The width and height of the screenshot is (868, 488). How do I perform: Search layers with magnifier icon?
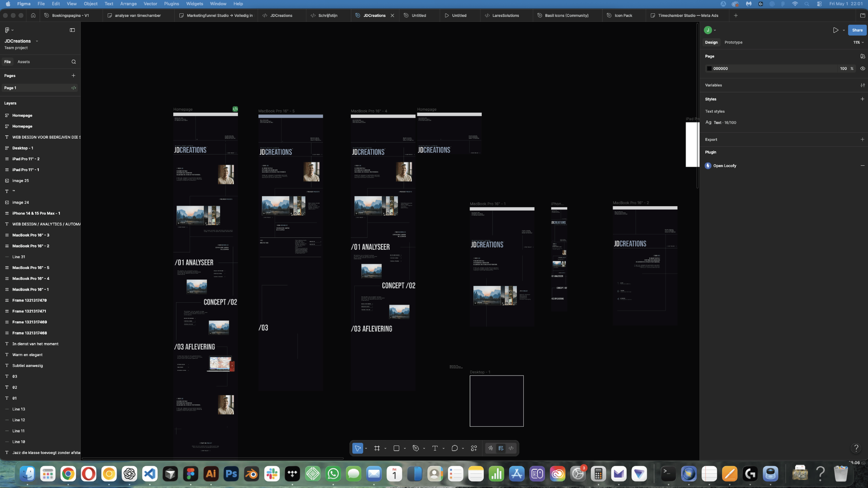coord(74,62)
